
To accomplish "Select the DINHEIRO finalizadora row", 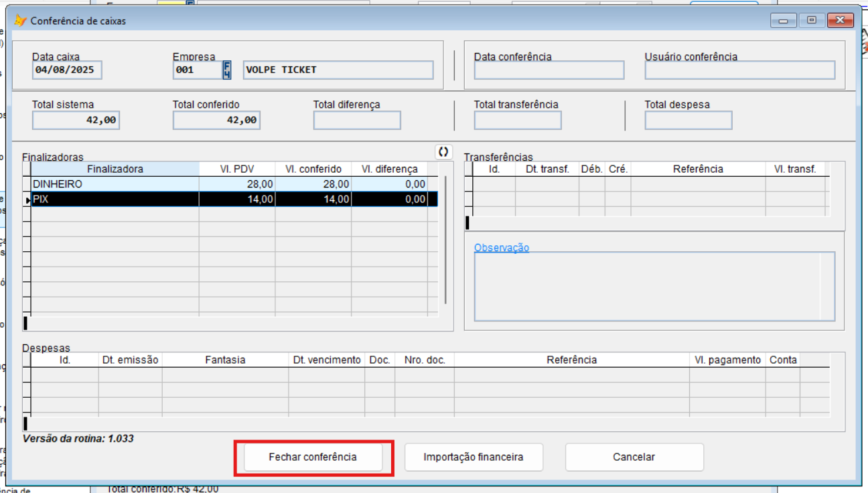I will [115, 184].
